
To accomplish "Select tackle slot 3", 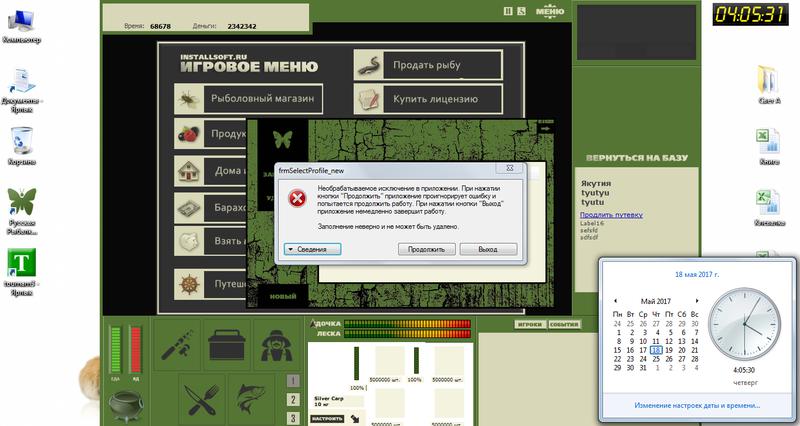I will coord(293,418).
